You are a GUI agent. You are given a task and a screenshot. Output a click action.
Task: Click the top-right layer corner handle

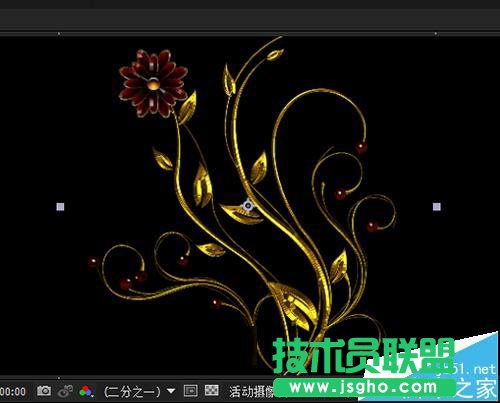click(436, 34)
